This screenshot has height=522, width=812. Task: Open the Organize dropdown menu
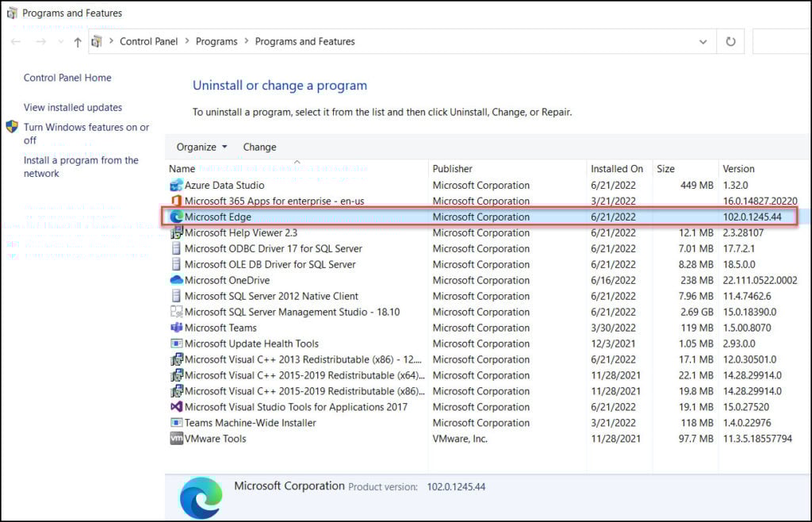(202, 147)
